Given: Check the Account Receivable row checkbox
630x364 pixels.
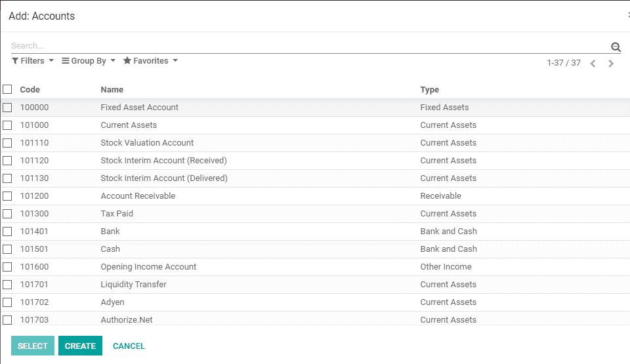Looking at the screenshot, I should tap(7, 196).
